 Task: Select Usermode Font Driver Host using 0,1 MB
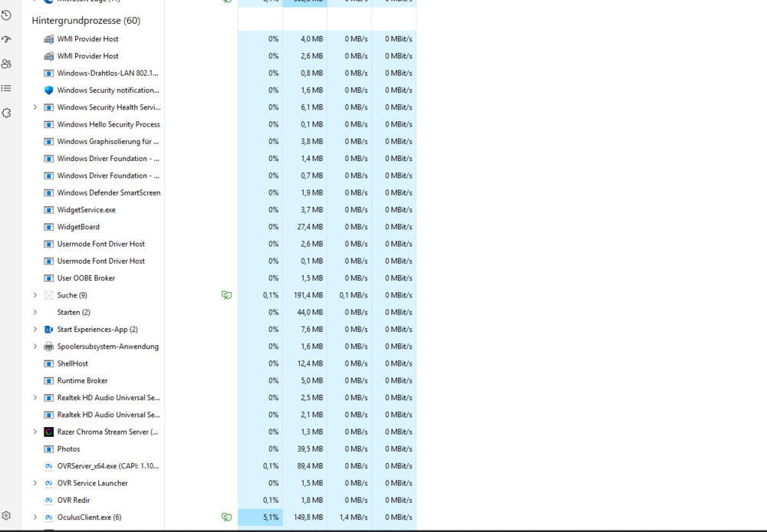(x=100, y=261)
